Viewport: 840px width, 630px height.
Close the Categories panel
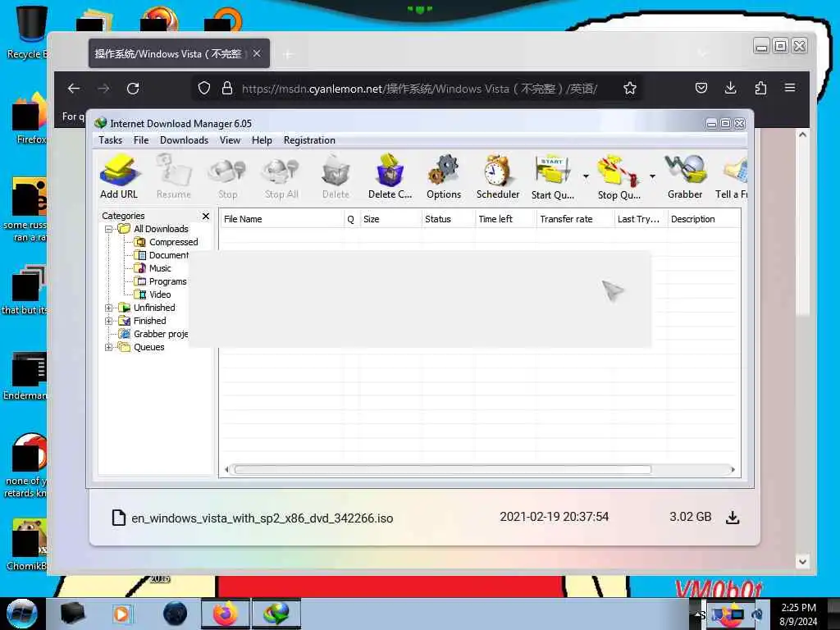pyautogui.click(x=206, y=216)
